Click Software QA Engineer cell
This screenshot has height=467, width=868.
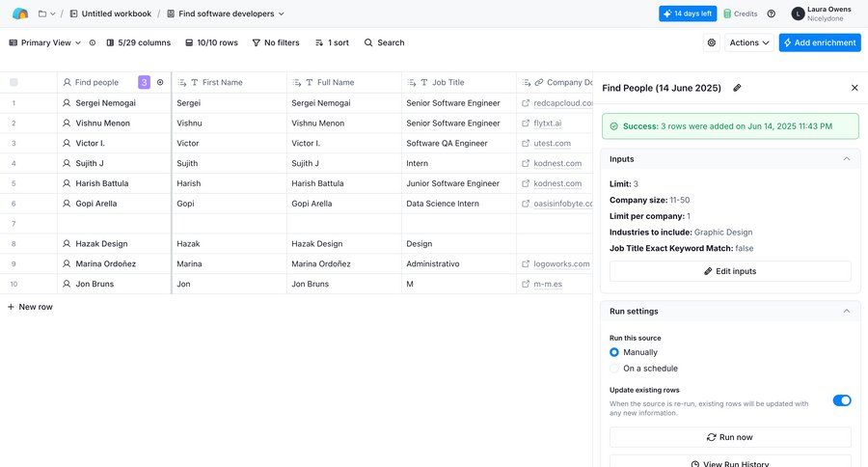click(x=458, y=143)
